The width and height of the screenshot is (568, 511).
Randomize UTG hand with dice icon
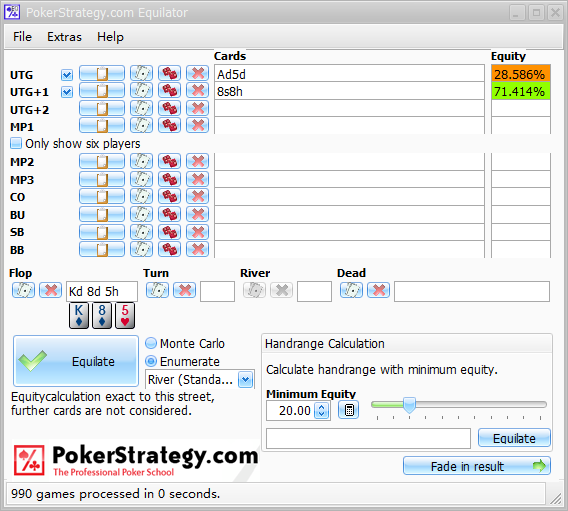click(x=169, y=74)
